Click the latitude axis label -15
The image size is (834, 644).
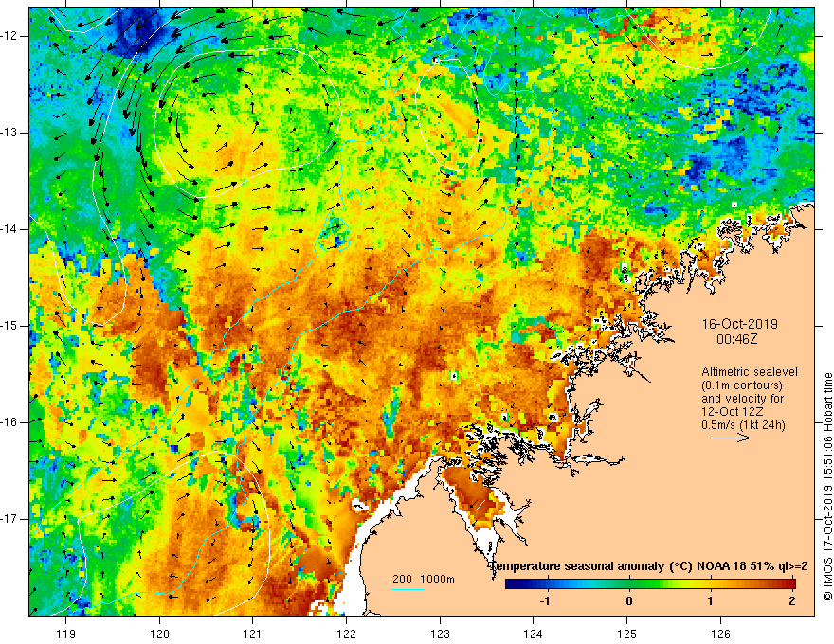click(9, 326)
